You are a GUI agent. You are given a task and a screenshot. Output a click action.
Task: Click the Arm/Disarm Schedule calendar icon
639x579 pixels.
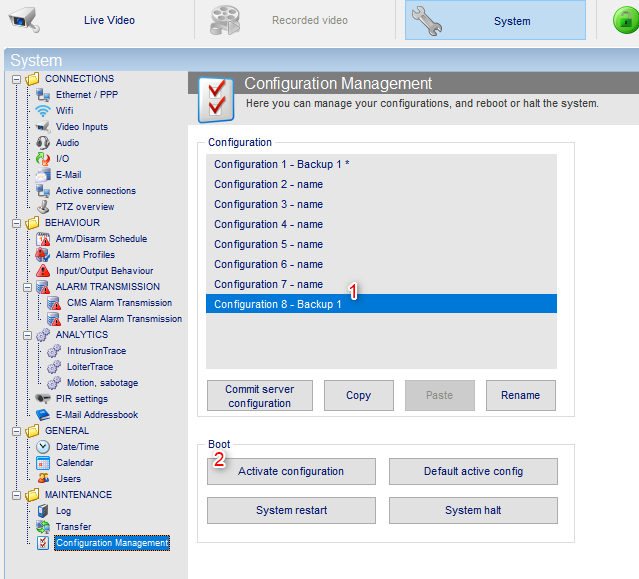pyautogui.click(x=43, y=239)
